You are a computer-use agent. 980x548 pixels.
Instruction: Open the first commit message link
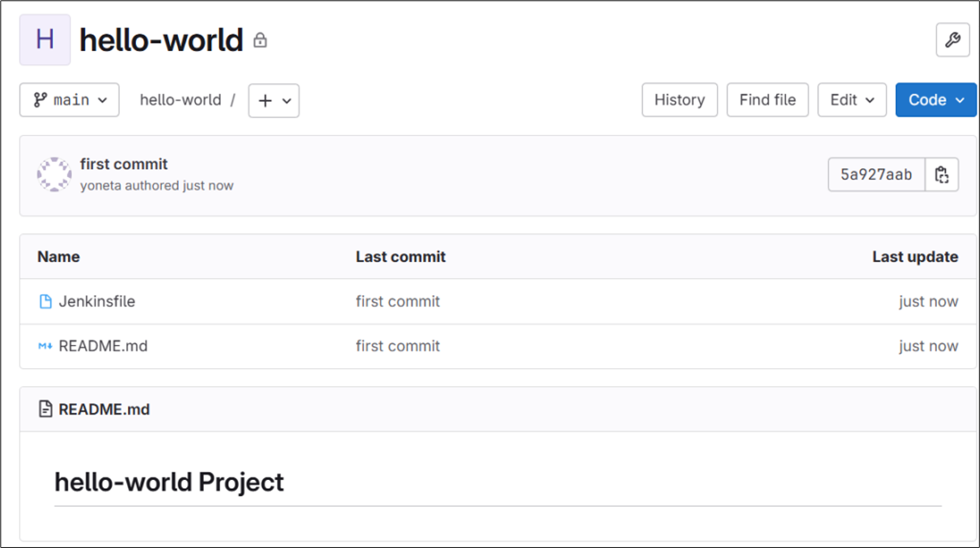tap(123, 164)
